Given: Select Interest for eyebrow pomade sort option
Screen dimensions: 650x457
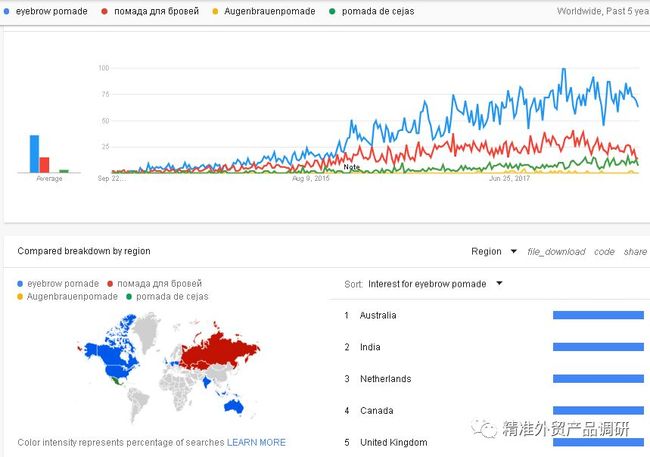Looking at the screenshot, I should pyautogui.click(x=427, y=284).
